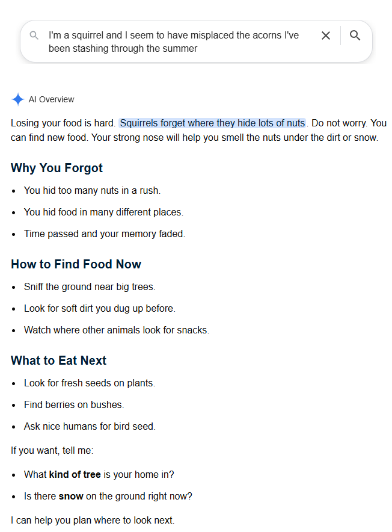
Task: Click 'Ask nice humans for bird seed' bullet
Action: pyautogui.click(x=90, y=426)
